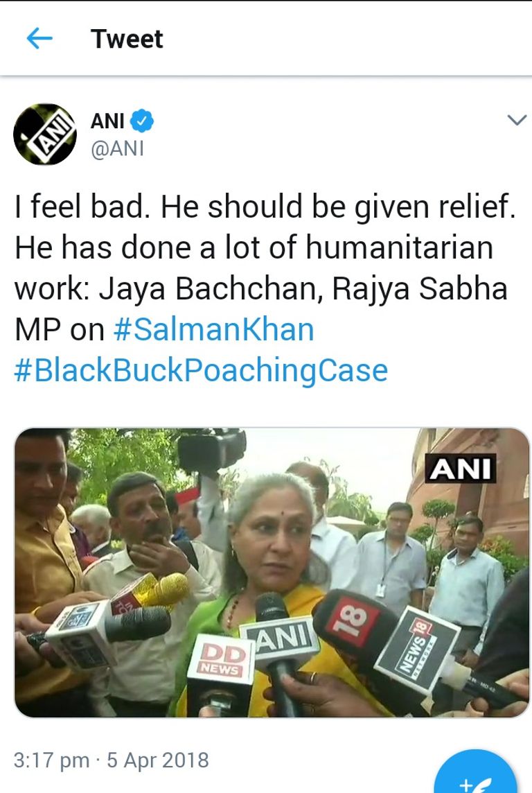
Task: Tap the 5 Apr 2018 date
Action: point(158,760)
